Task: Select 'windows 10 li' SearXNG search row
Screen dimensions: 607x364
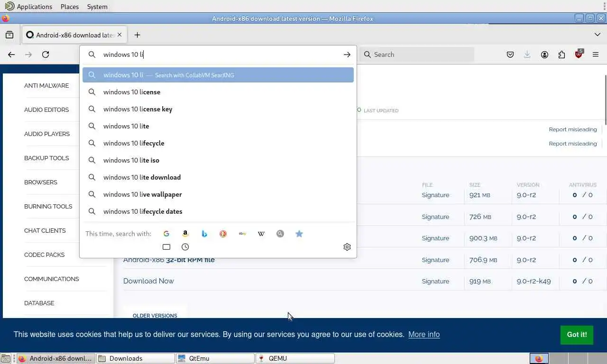Action: coord(218,75)
